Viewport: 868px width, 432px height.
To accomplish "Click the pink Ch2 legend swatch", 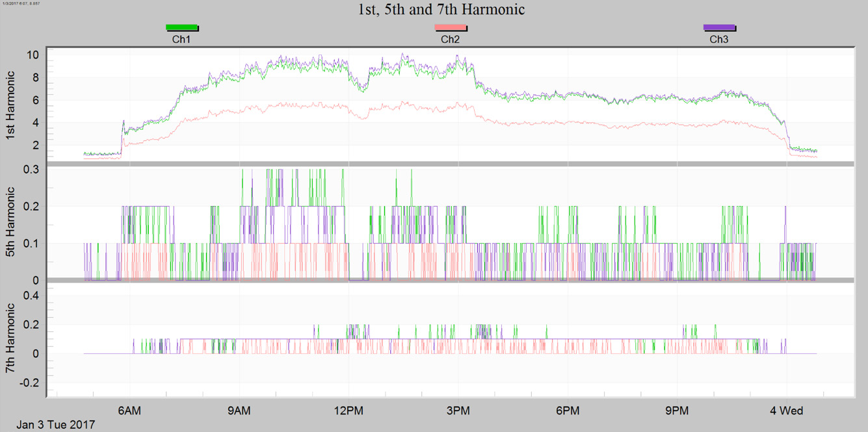I will (451, 27).
